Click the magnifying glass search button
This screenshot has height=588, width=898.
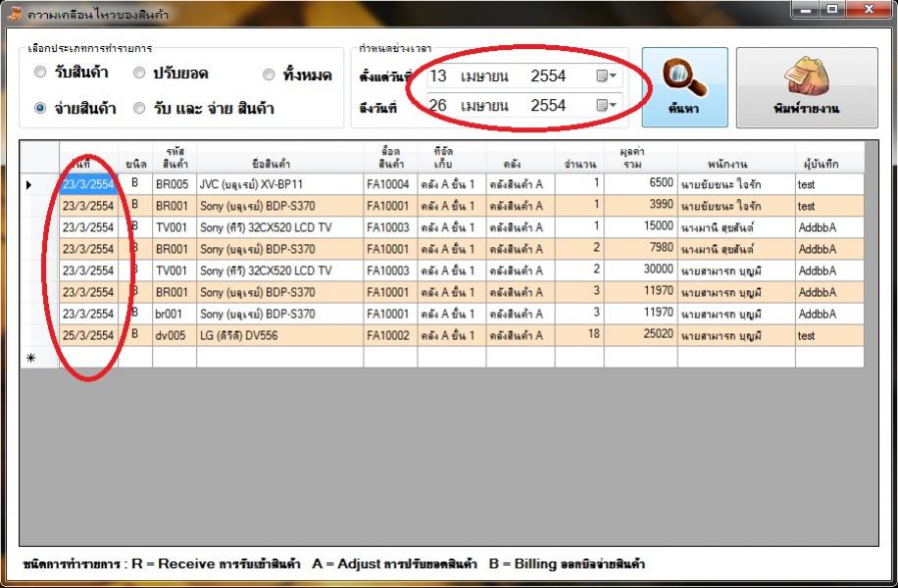coord(684,87)
